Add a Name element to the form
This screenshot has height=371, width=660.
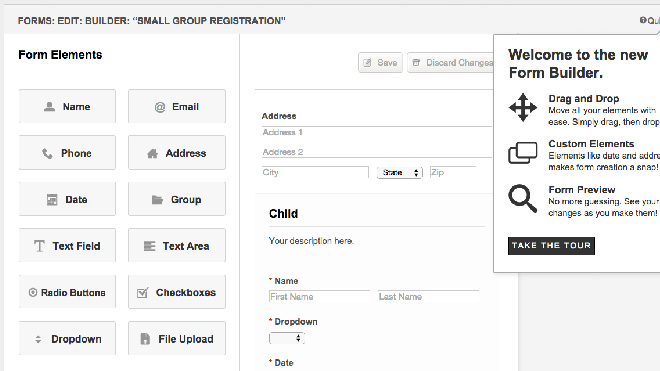tap(67, 106)
